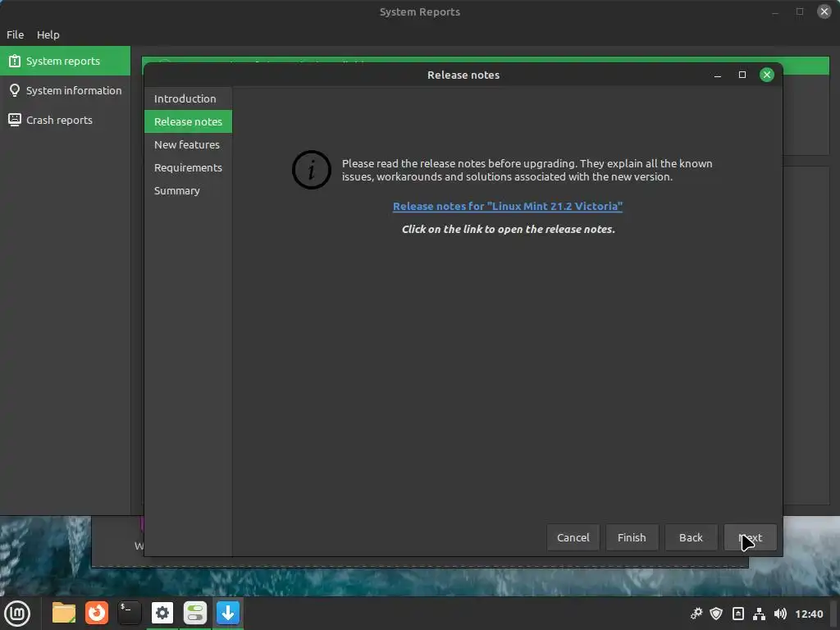The image size is (840, 630).
Task: Click the Crash reports monitor icon
Action: coord(15,120)
